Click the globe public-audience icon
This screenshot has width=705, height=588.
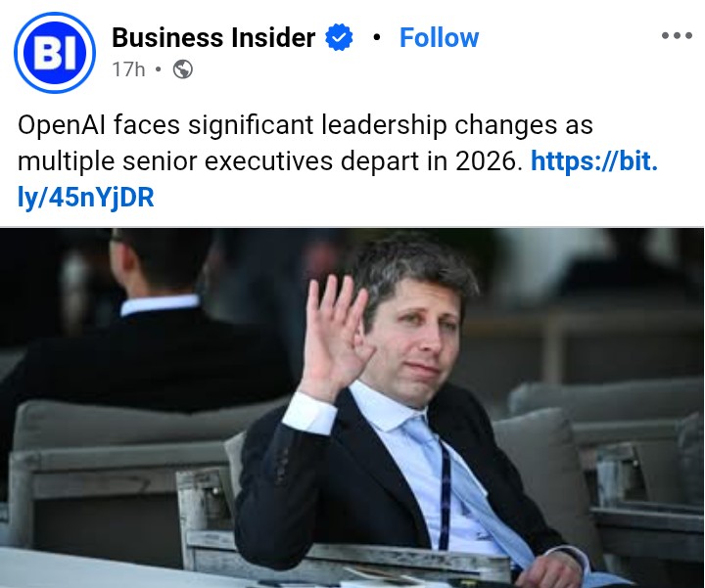click(183, 69)
